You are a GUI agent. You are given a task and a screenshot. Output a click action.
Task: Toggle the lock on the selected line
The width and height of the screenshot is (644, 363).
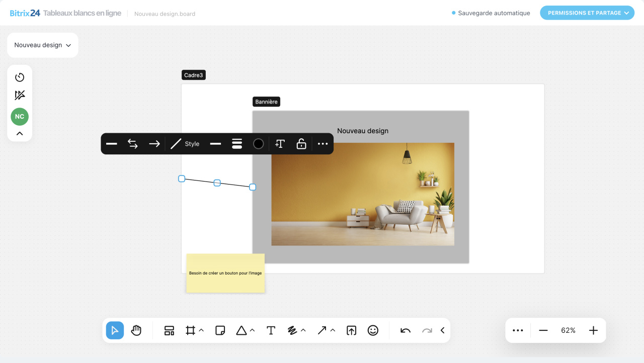[301, 144]
